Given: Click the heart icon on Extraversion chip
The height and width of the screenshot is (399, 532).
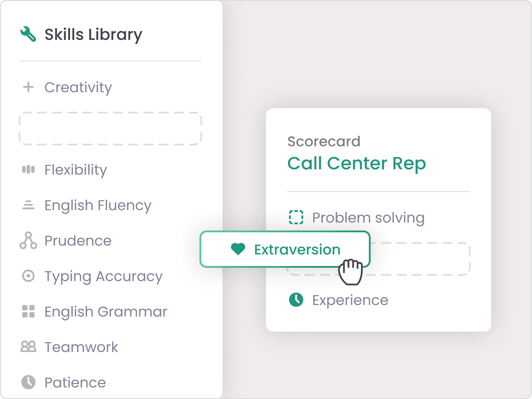Looking at the screenshot, I should pyautogui.click(x=238, y=249).
